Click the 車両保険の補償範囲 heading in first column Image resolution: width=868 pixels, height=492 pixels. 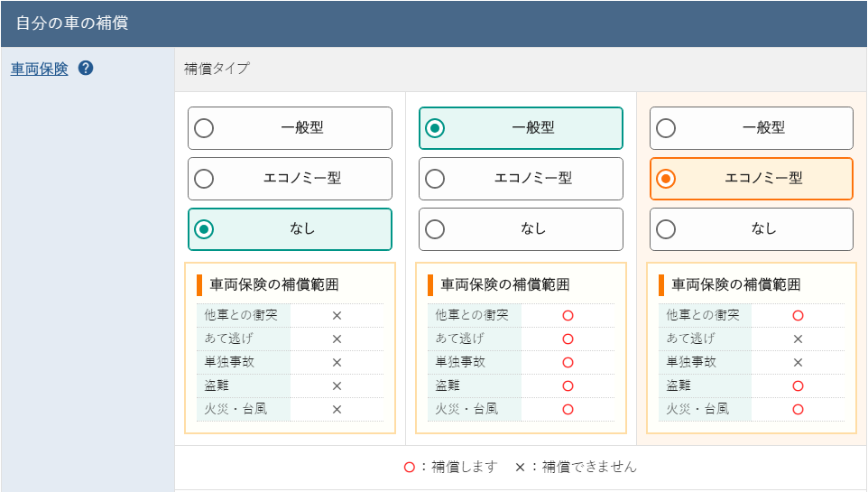274,284
